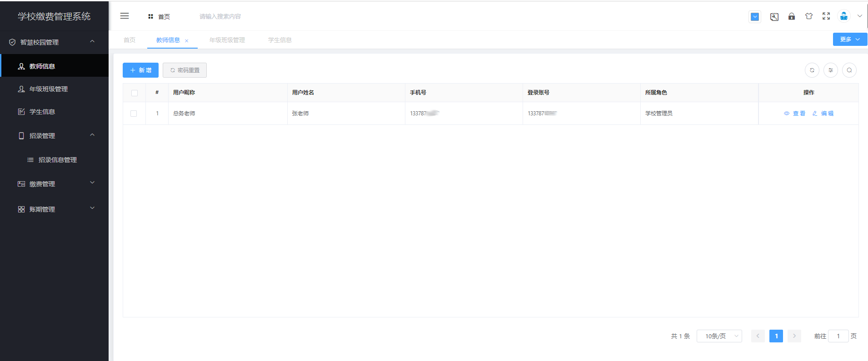868x361 pixels.
Task: Open the 更多 dropdown button
Action: pos(849,40)
